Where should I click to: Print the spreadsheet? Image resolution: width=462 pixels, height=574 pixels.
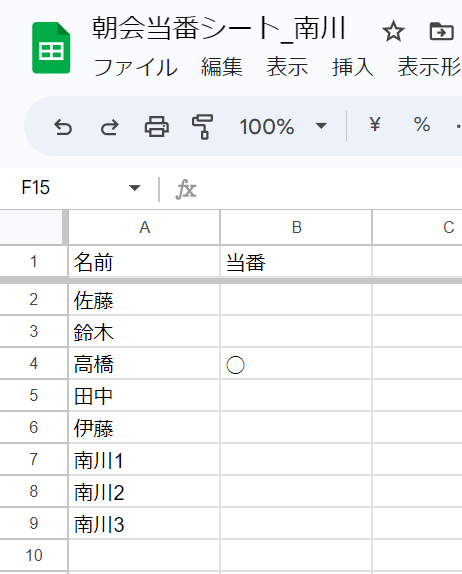coord(157,127)
